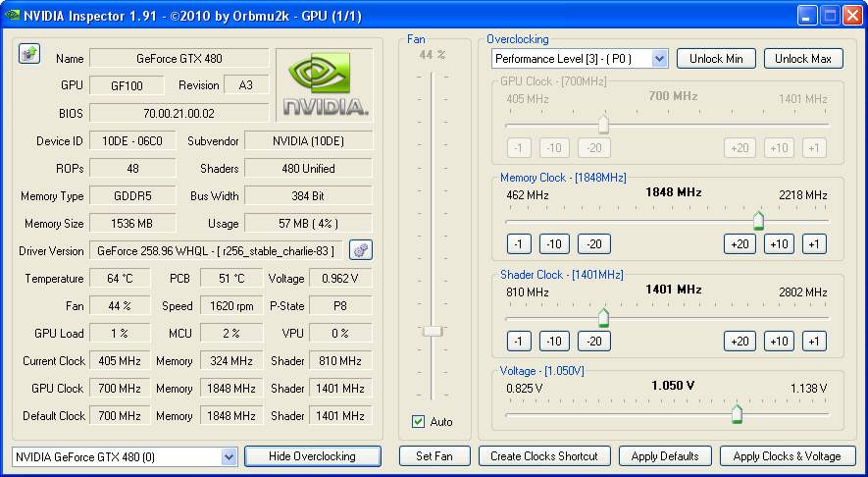
Task: Click the Memory Size value 1536 MB
Action: coord(132,223)
